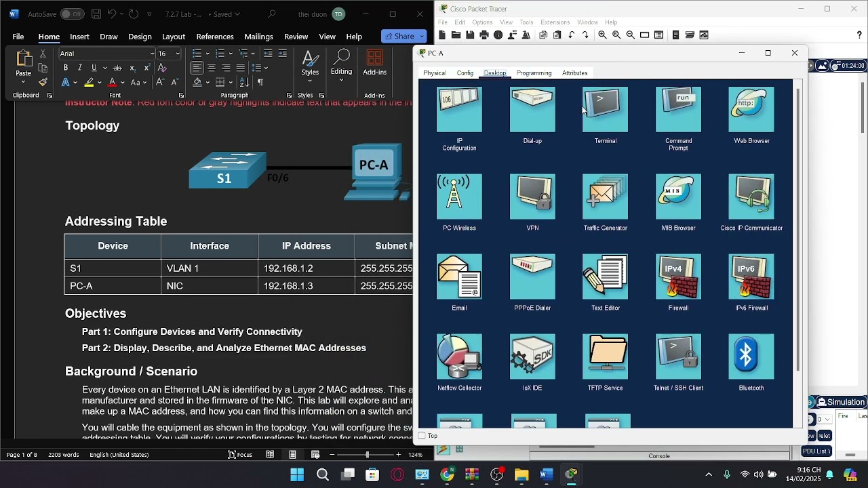868x488 pixels.
Task: Open the TFTP Service app
Action: (x=605, y=357)
